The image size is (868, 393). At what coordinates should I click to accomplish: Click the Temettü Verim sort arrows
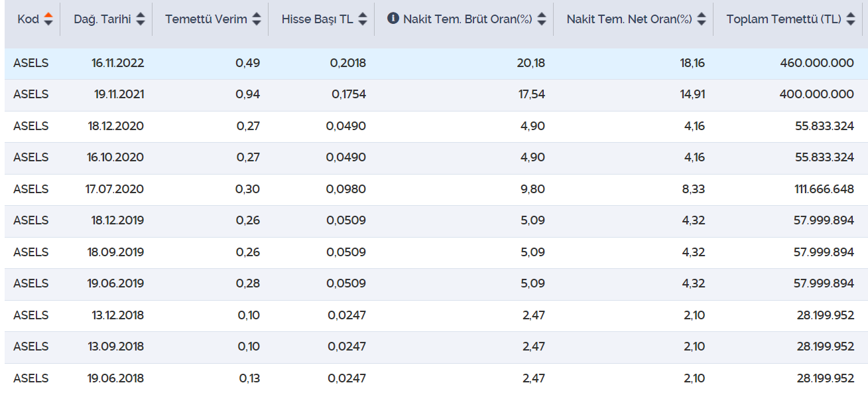click(x=257, y=19)
